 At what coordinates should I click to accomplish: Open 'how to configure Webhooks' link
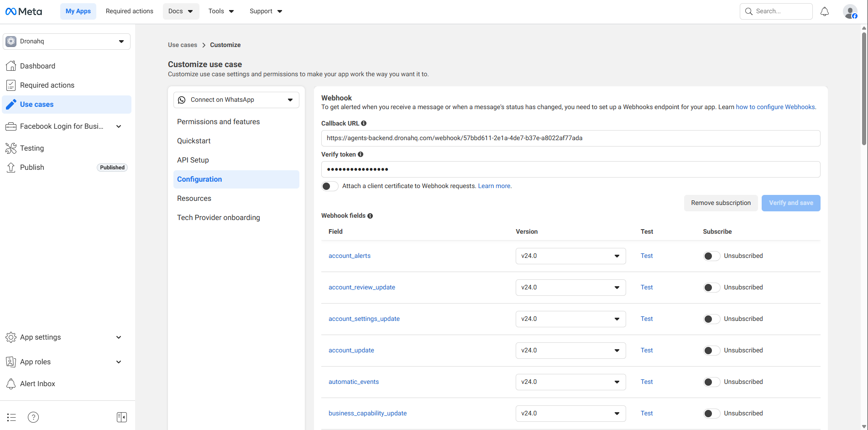tap(775, 107)
